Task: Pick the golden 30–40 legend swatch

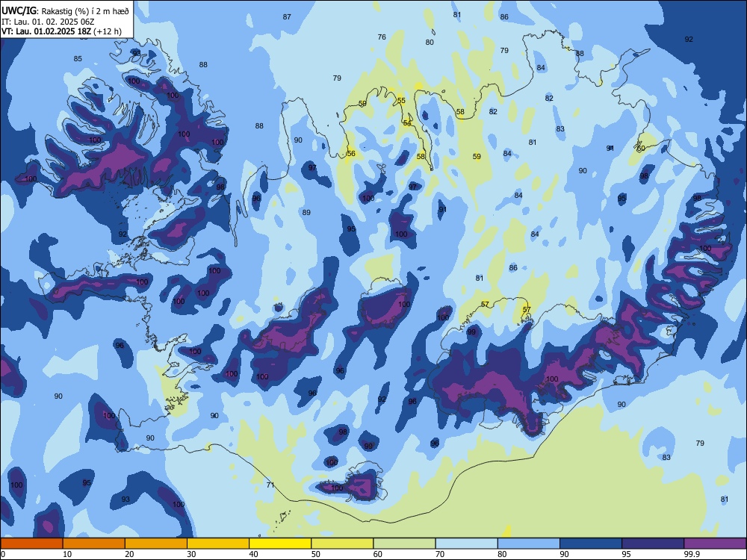Action: pyautogui.click(x=218, y=544)
